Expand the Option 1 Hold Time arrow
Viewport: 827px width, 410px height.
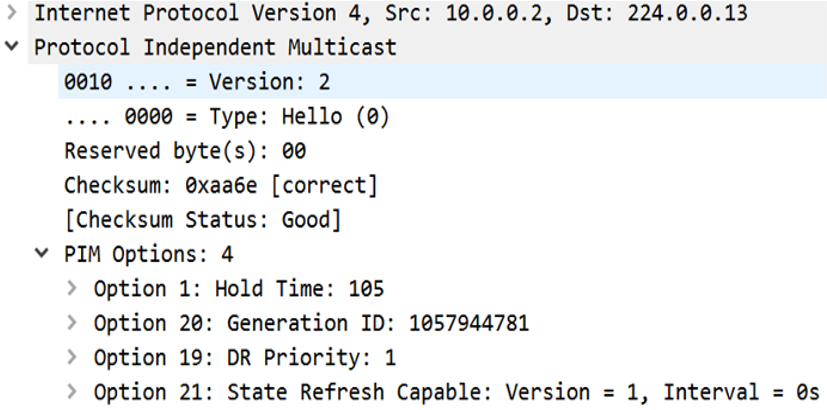click(72, 289)
